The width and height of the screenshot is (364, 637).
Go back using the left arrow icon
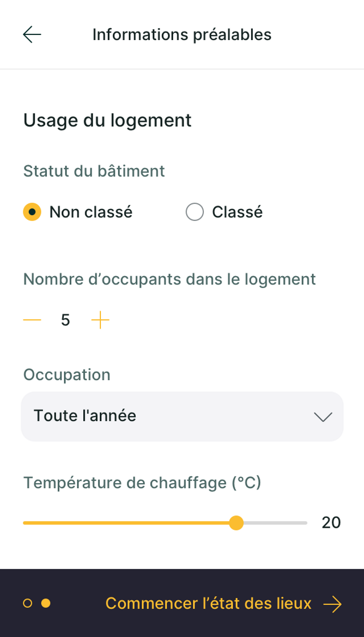tap(32, 35)
